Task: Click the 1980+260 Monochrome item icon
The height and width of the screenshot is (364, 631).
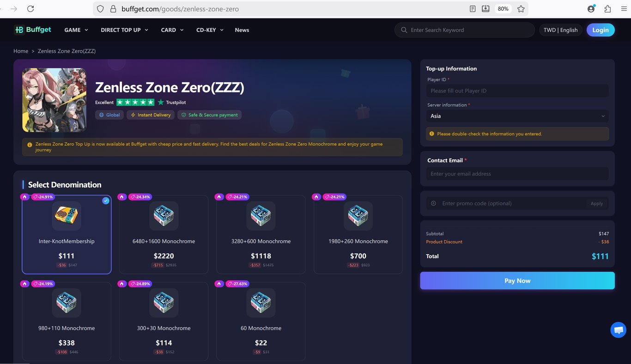Action: click(358, 216)
